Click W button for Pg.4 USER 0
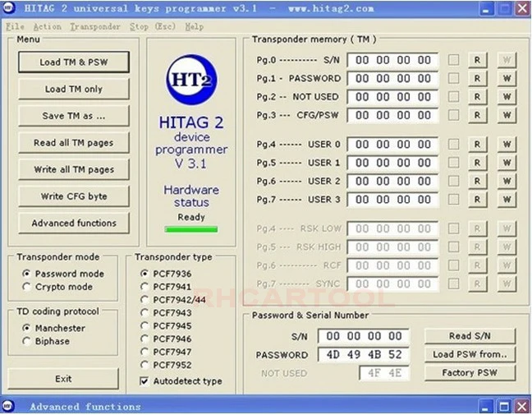Viewport: 532px width, 415px height. tap(507, 145)
